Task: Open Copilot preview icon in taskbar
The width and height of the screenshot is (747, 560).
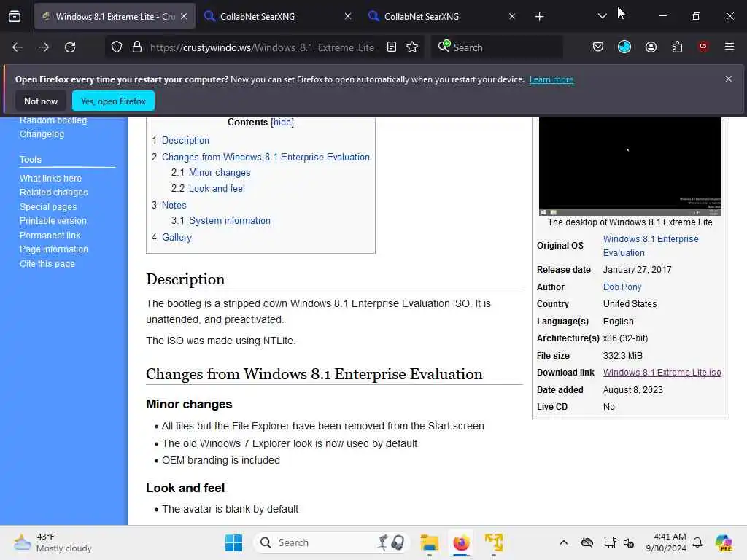Action: point(724,542)
